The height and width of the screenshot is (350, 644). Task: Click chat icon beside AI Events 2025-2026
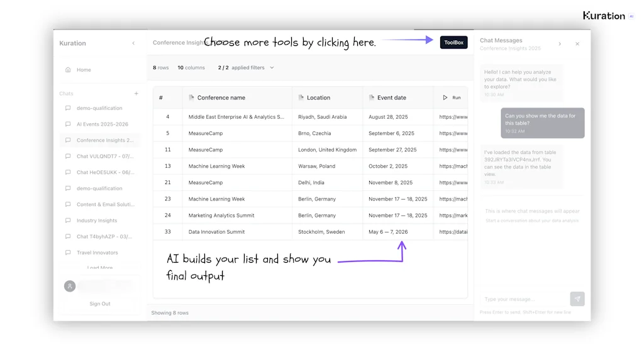click(68, 124)
